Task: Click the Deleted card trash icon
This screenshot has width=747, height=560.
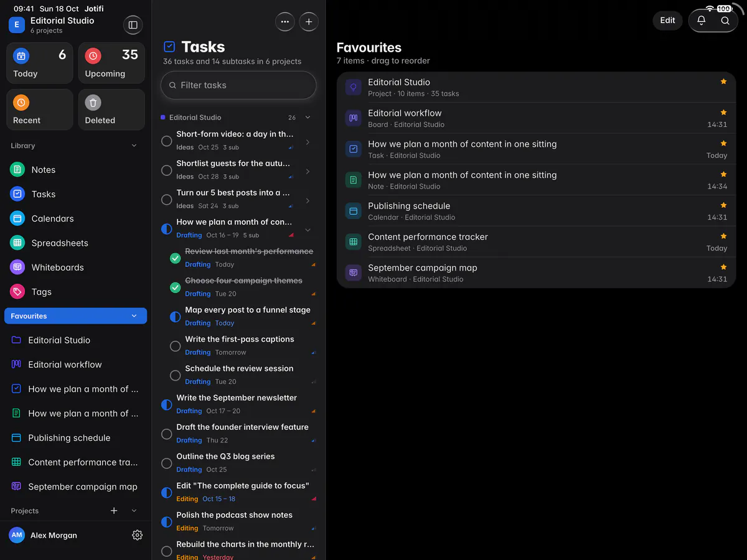Action: 93,103
